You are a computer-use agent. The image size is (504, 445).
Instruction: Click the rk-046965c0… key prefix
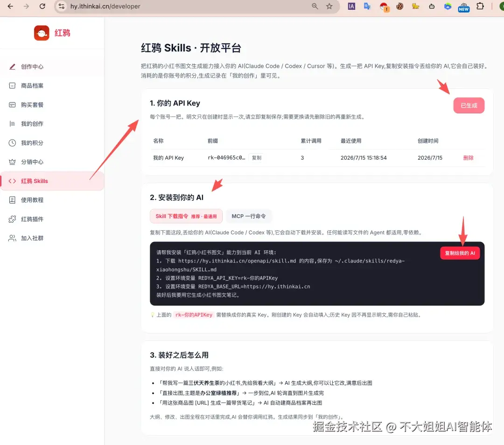tap(226, 157)
